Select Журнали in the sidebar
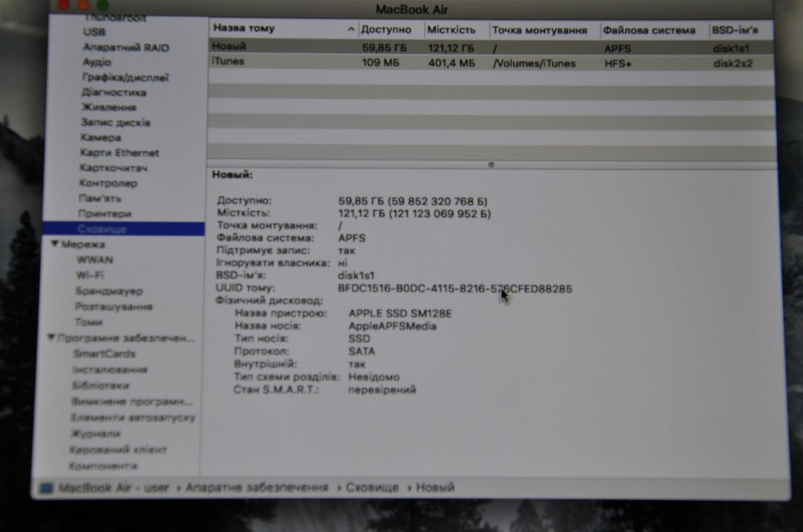 [96, 434]
